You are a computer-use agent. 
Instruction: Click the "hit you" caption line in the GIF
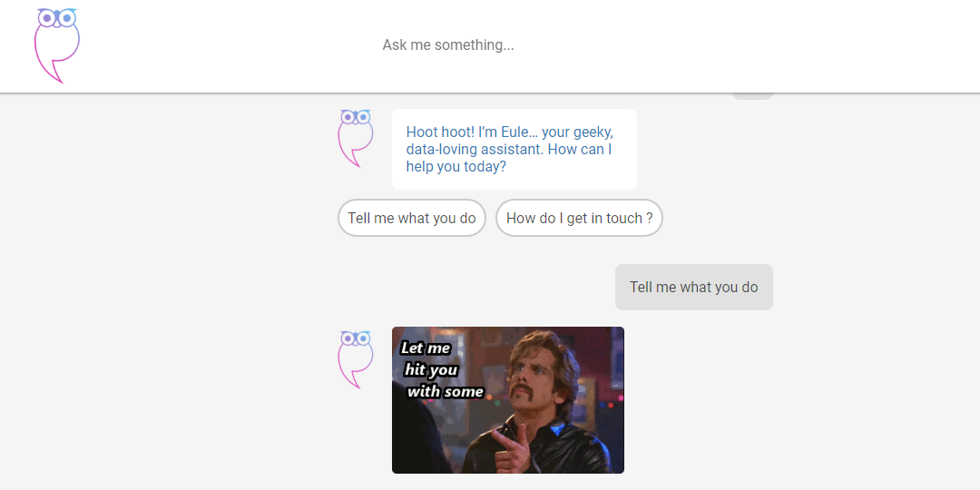click(x=431, y=370)
